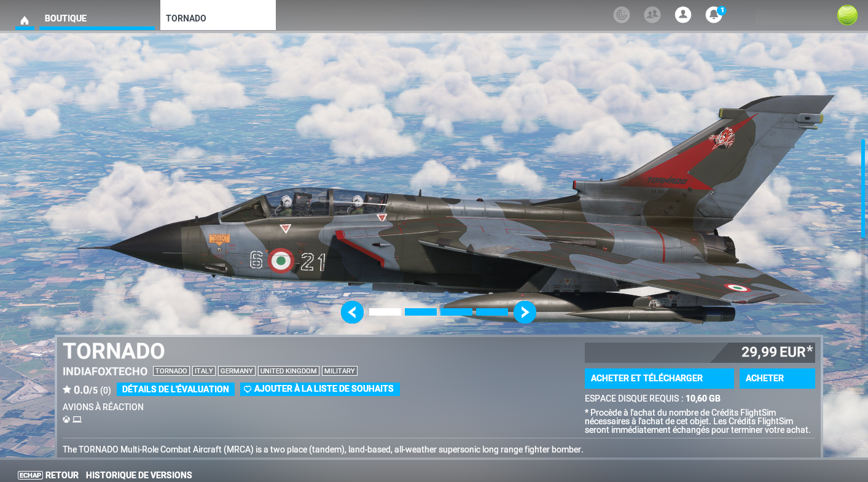Click the vertical scrollbar on right edge

tap(862, 189)
